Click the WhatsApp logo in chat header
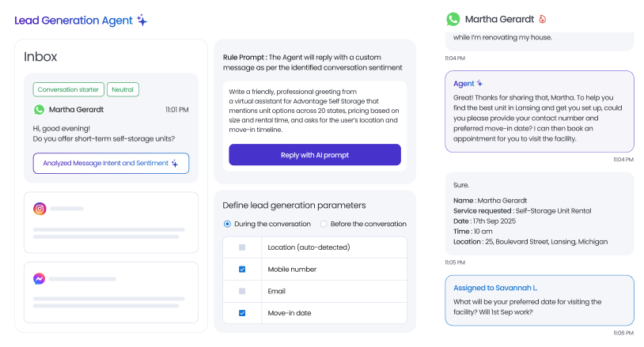This screenshot has height=347, width=644. coord(453,19)
